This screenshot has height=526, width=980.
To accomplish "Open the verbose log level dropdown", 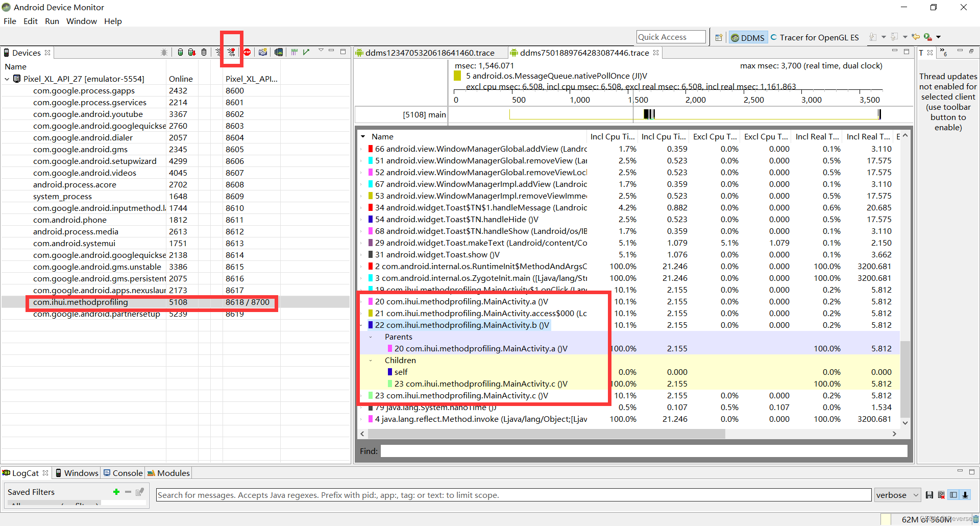I will click(897, 495).
